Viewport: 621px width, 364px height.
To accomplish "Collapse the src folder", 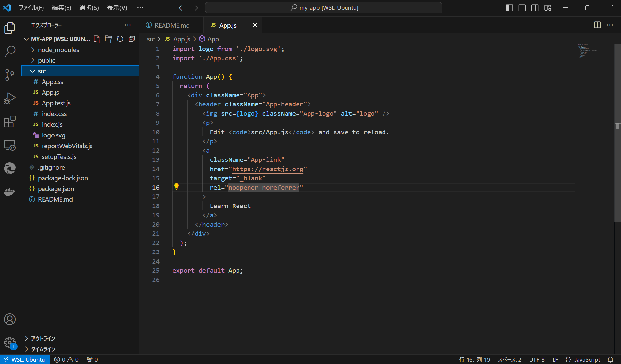I will pyautogui.click(x=42, y=71).
